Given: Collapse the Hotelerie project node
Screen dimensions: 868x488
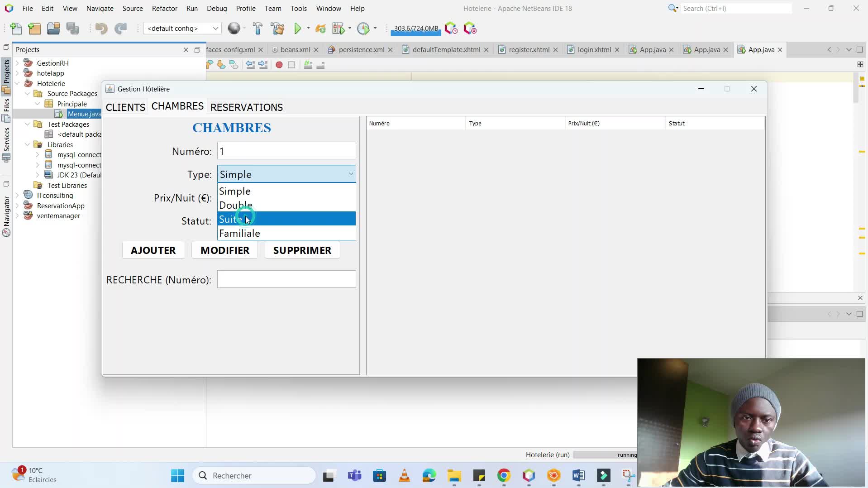Looking at the screenshot, I should (17, 83).
